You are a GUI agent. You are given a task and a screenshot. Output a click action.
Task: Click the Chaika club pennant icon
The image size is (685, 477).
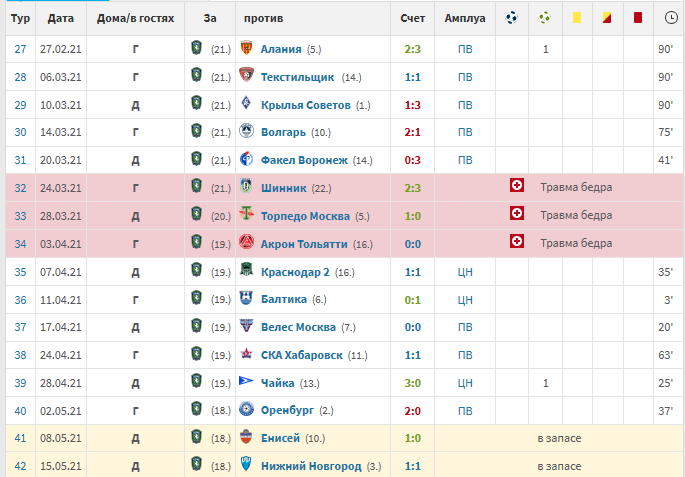(247, 382)
